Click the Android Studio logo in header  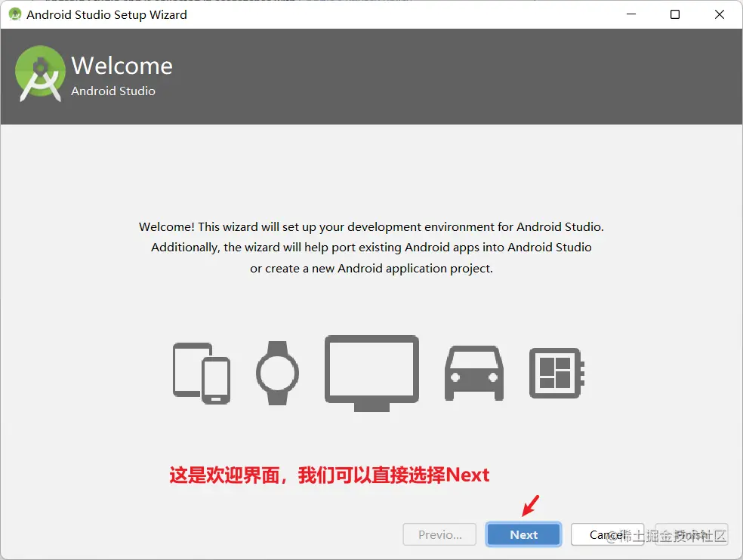40,73
